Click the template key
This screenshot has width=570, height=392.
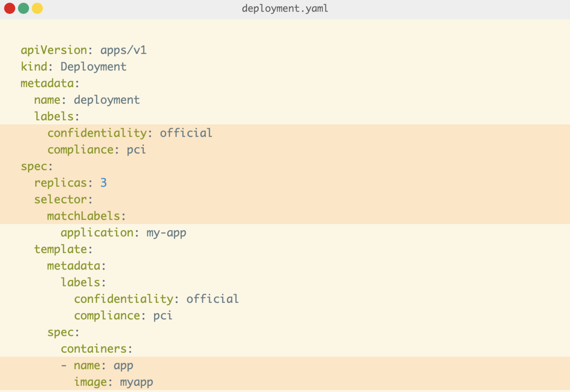click(61, 249)
